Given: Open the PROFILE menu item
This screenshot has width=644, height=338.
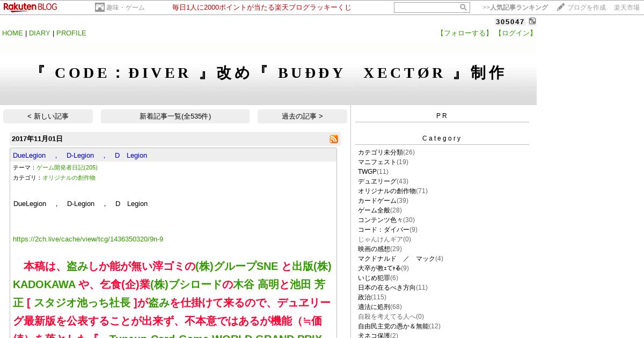Looking at the screenshot, I should (x=71, y=33).
